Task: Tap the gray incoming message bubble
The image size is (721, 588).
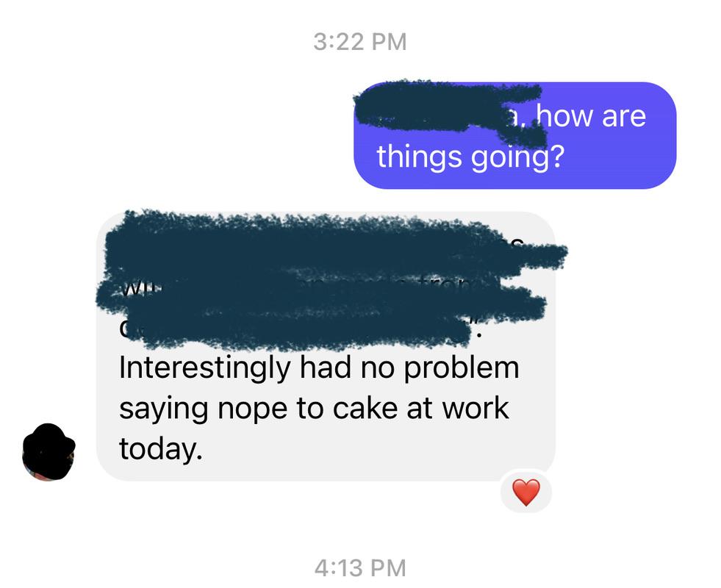Action: [326, 346]
